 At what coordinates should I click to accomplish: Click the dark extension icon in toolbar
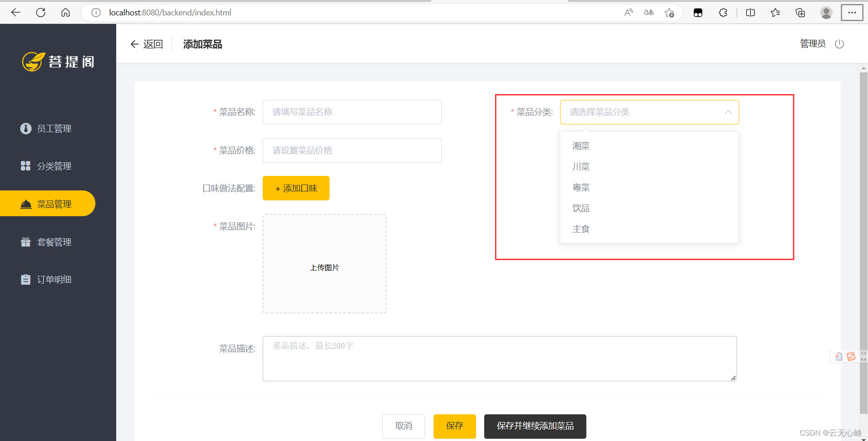tap(698, 13)
